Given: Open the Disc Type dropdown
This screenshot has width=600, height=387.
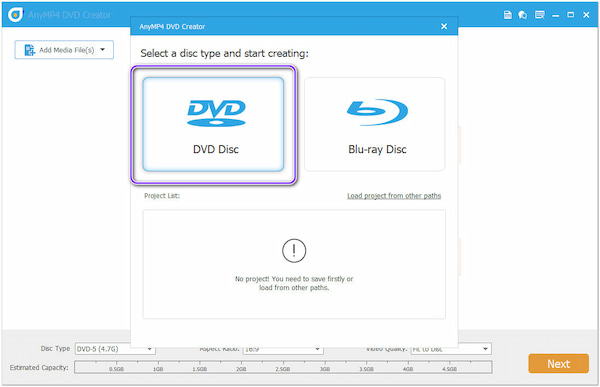Looking at the screenshot, I should click(x=115, y=349).
